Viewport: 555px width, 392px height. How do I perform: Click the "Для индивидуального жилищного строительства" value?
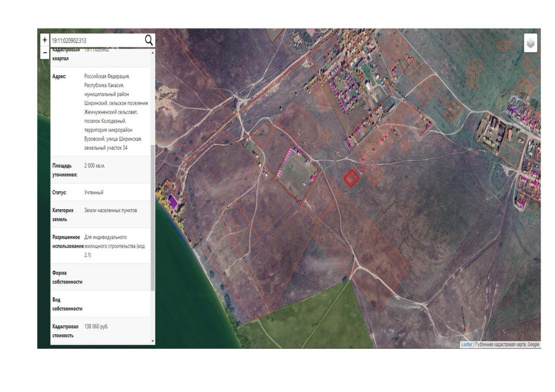[x=114, y=246]
